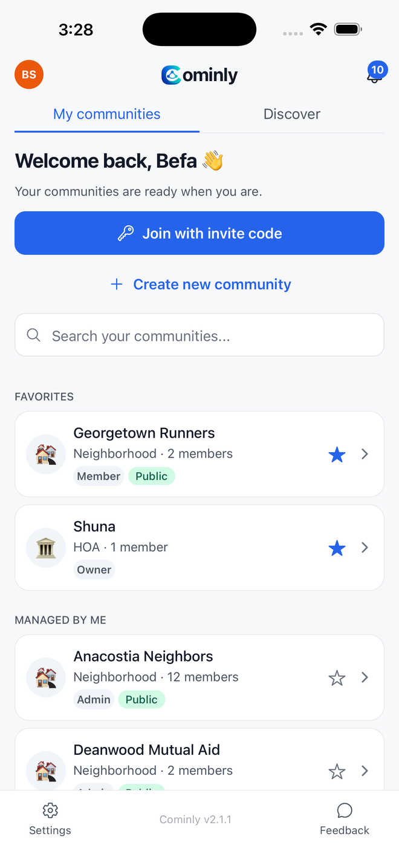Tap Join with invite code button
399x868 pixels.
coord(199,233)
